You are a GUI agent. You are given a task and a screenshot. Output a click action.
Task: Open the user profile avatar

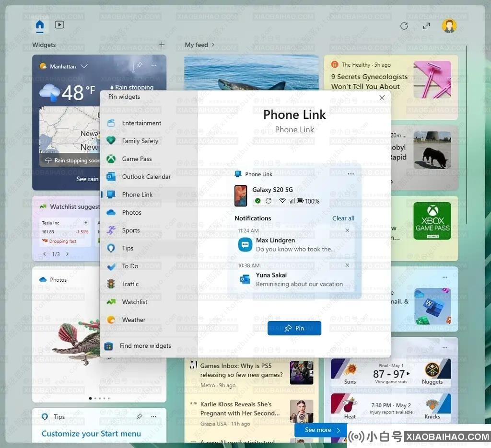(x=449, y=26)
